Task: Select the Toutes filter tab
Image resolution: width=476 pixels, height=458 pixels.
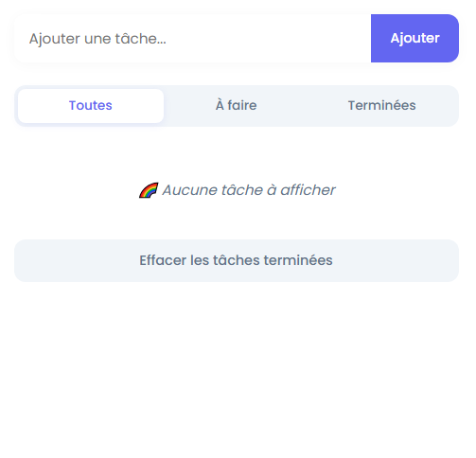Action: 91,106
